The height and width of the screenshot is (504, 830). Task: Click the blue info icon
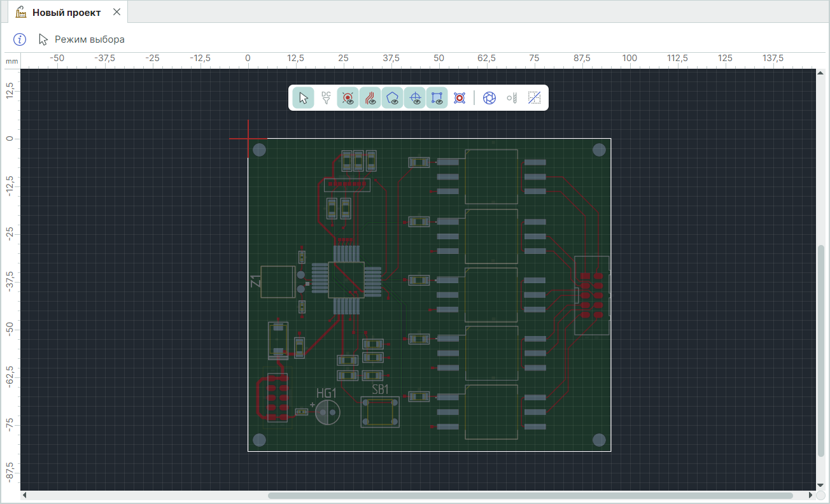(20, 39)
